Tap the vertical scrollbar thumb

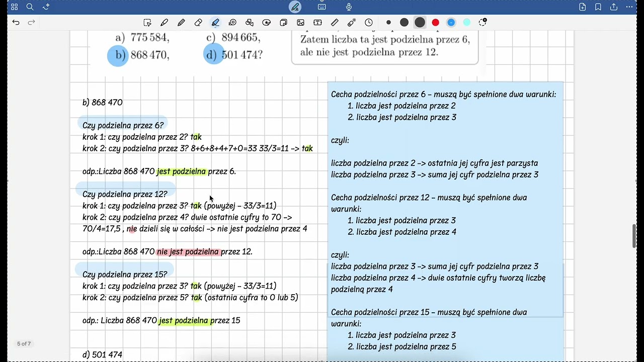(634, 236)
